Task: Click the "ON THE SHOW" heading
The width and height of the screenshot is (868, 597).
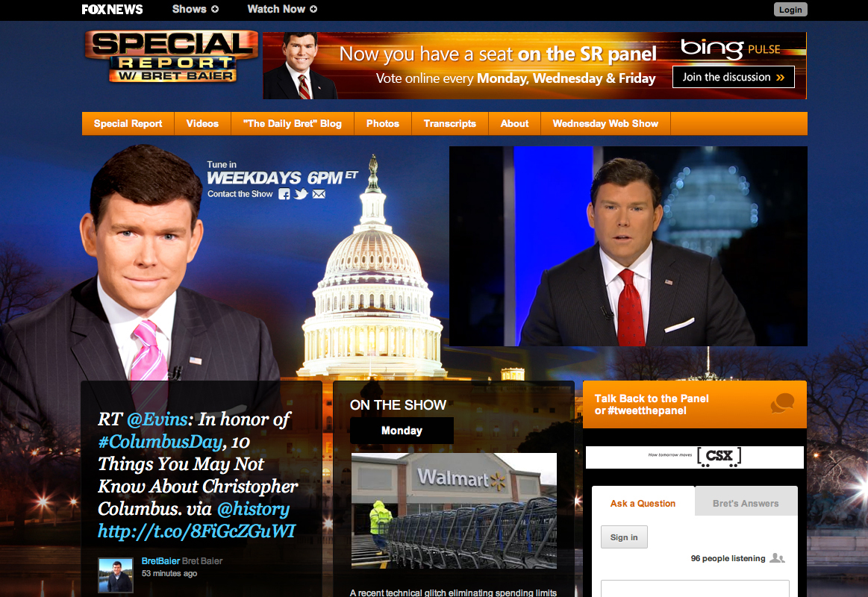Action: tap(398, 405)
